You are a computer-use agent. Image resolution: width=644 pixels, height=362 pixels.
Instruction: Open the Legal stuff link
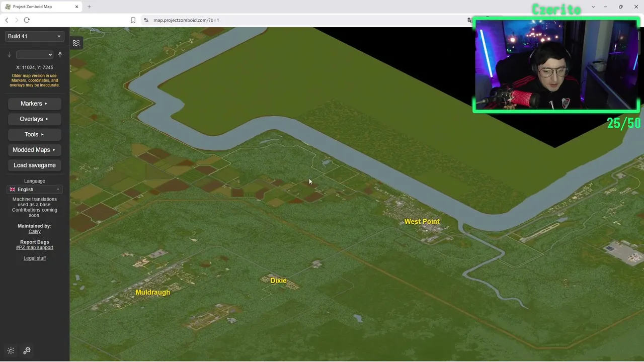point(35,258)
